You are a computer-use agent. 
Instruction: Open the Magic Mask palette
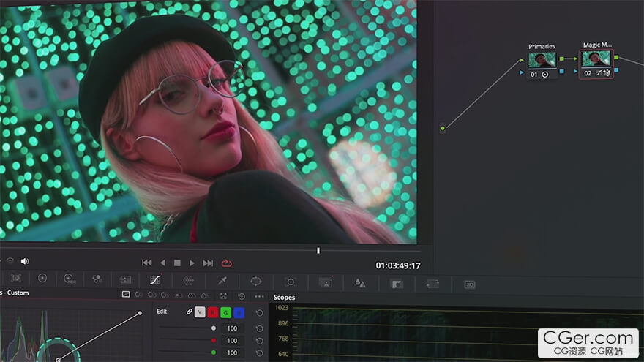[326, 282]
